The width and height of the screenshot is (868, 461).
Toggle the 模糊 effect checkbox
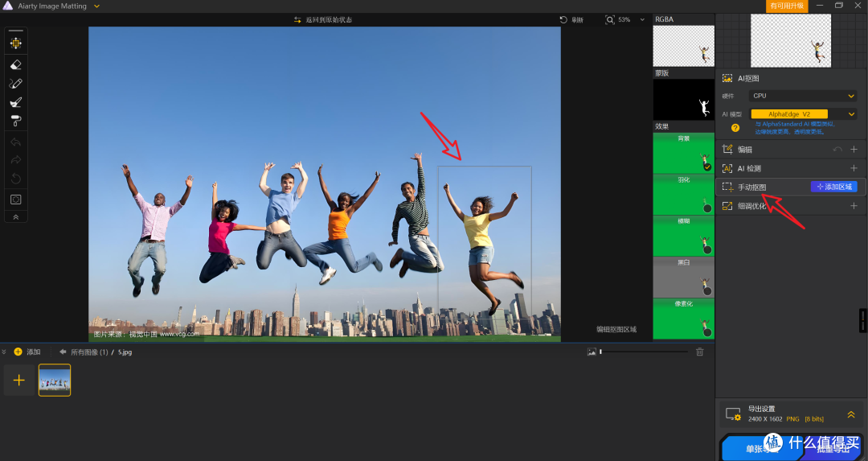click(707, 249)
